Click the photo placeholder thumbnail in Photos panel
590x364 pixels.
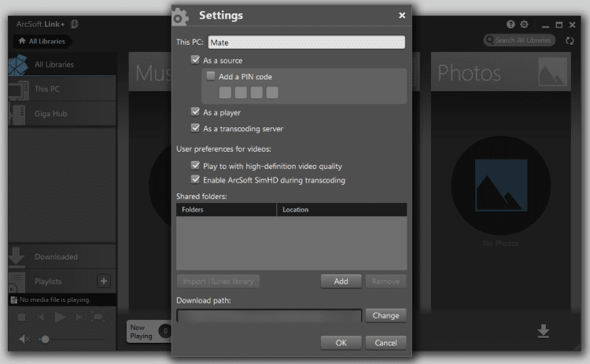click(x=501, y=186)
